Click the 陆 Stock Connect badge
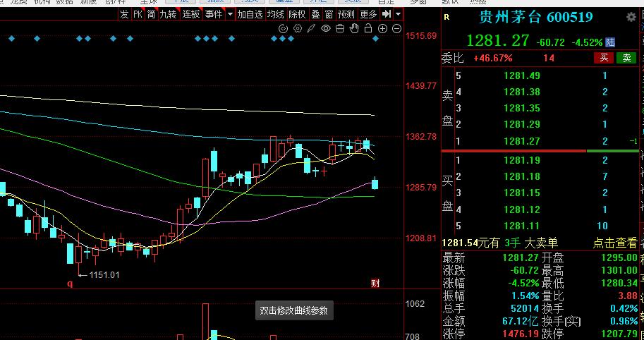 pos(610,42)
